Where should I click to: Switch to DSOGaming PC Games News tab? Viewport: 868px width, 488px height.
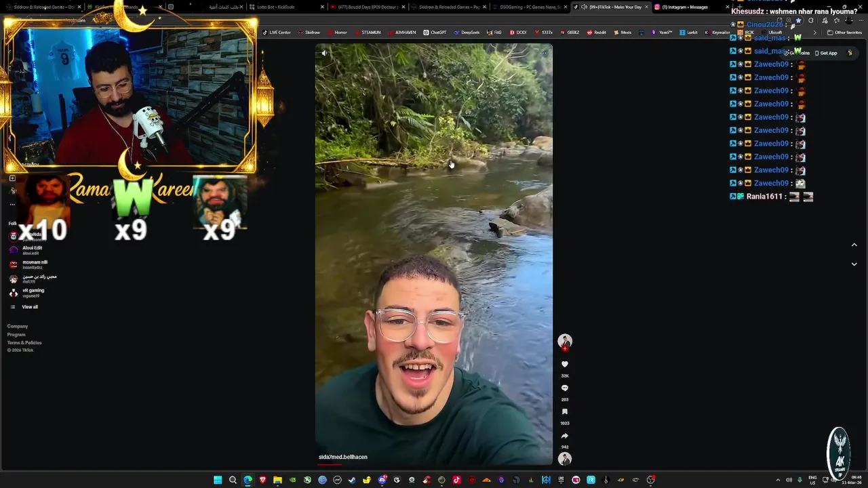530,7
